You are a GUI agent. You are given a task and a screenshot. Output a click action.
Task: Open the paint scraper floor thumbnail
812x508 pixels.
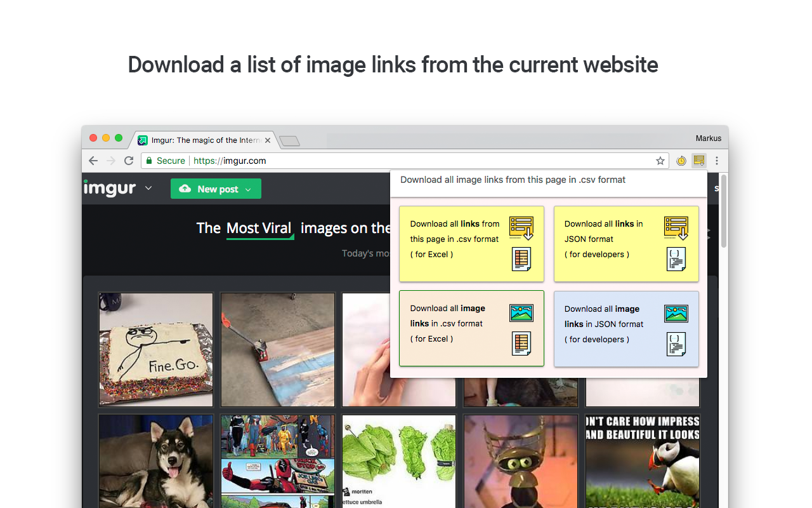(x=278, y=349)
